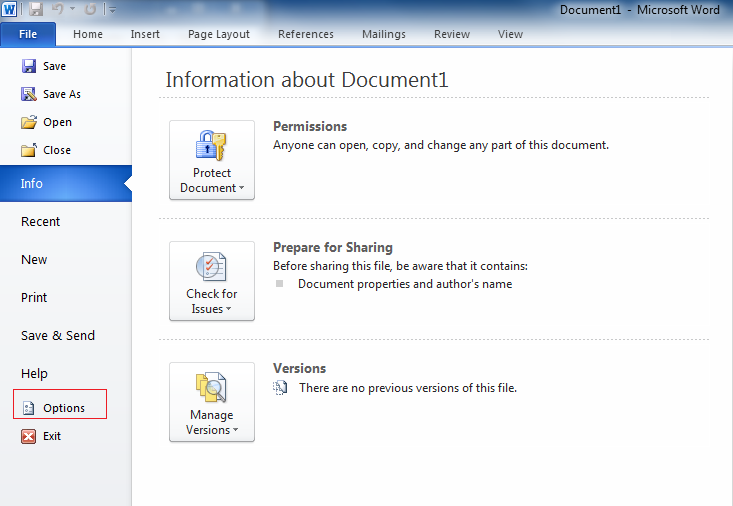Viewport: 733px width, 506px height.
Task: Open the View tab
Action: click(x=510, y=34)
